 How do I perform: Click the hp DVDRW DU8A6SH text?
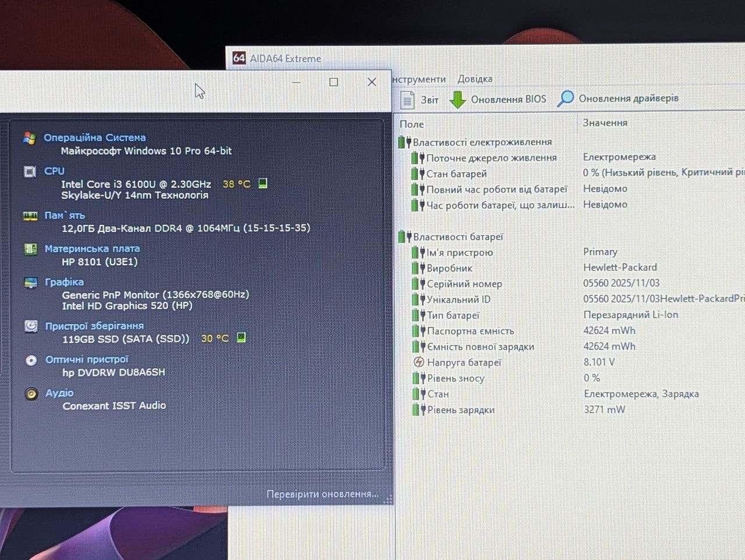114,372
